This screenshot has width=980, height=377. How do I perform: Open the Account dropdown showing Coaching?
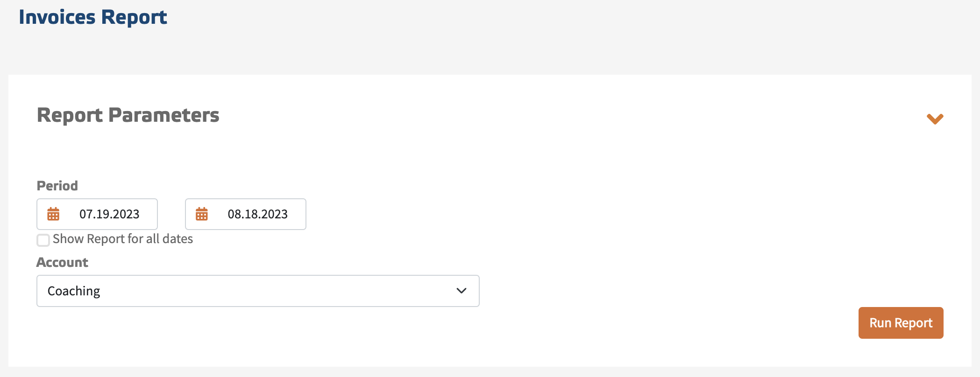257,291
